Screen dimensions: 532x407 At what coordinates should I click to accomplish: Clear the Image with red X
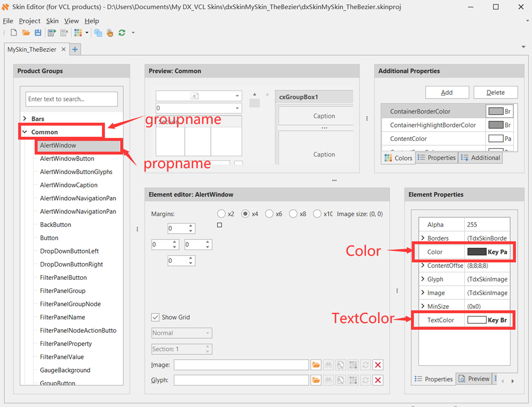[378, 365]
